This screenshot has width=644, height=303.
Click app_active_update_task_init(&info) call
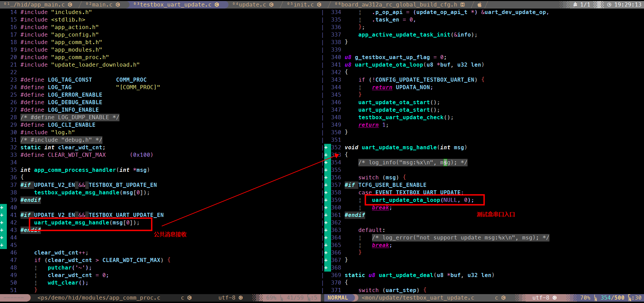pyautogui.click(x=418, y=35)
